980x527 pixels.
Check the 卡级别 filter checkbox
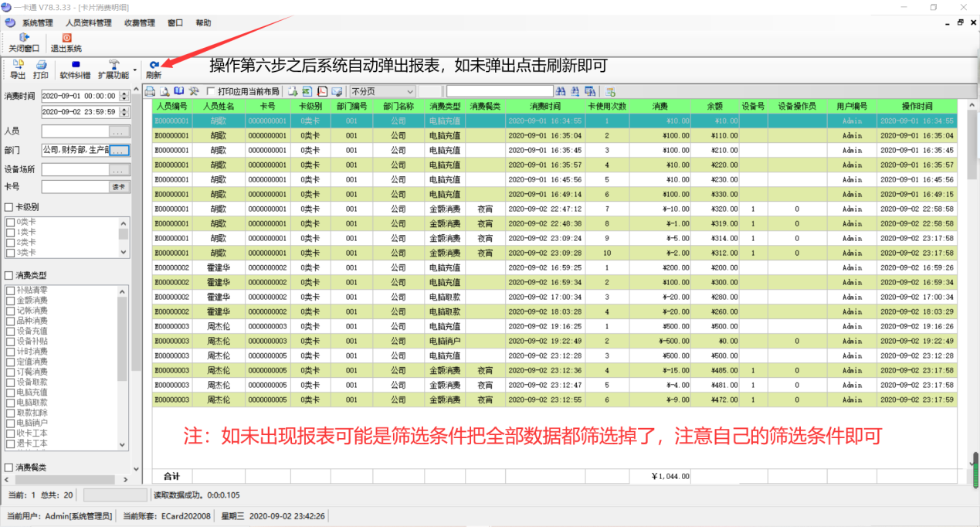[9, 207]
